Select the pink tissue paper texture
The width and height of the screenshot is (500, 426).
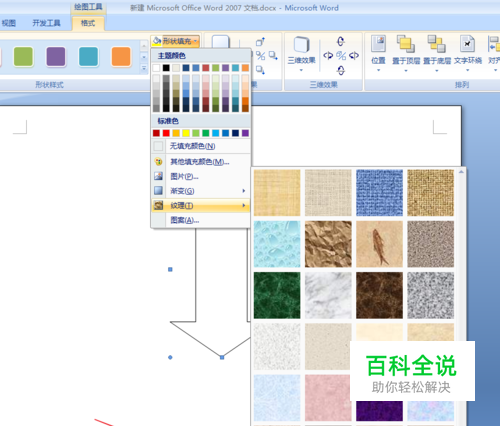coord(328,398)
